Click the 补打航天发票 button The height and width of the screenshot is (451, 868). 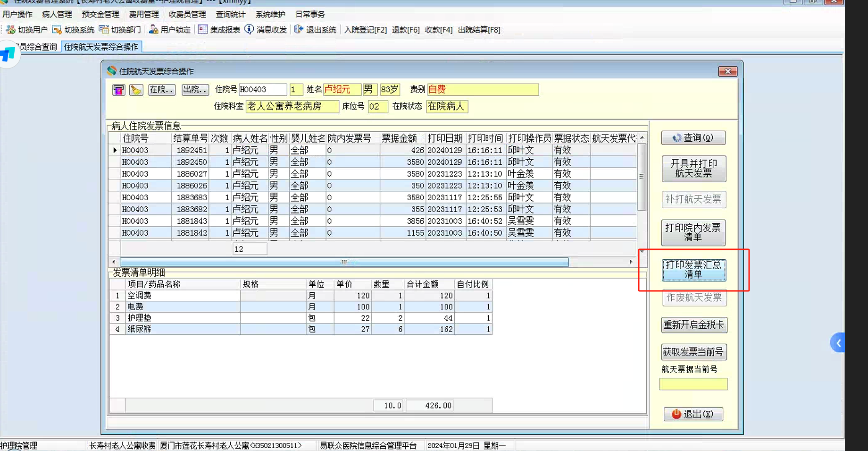[693, 199]
